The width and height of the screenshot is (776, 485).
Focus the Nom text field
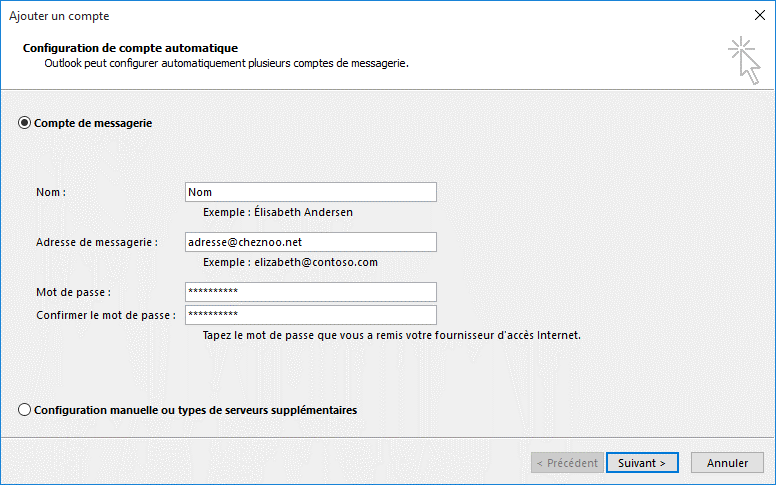311,192
